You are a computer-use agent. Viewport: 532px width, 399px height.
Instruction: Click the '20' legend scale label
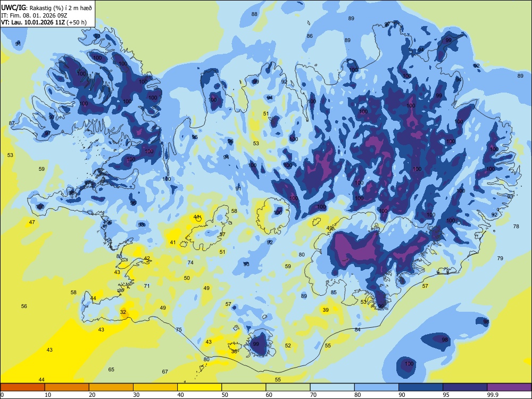tap(92, 395)
